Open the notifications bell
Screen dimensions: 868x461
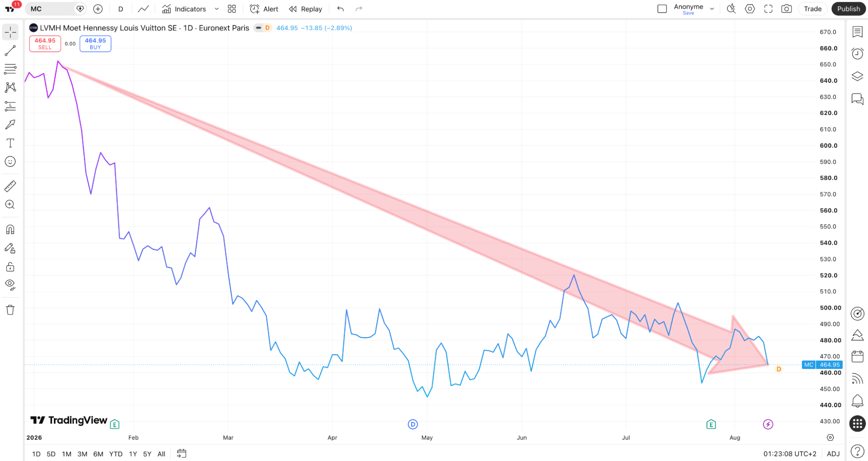click(858, 401)
